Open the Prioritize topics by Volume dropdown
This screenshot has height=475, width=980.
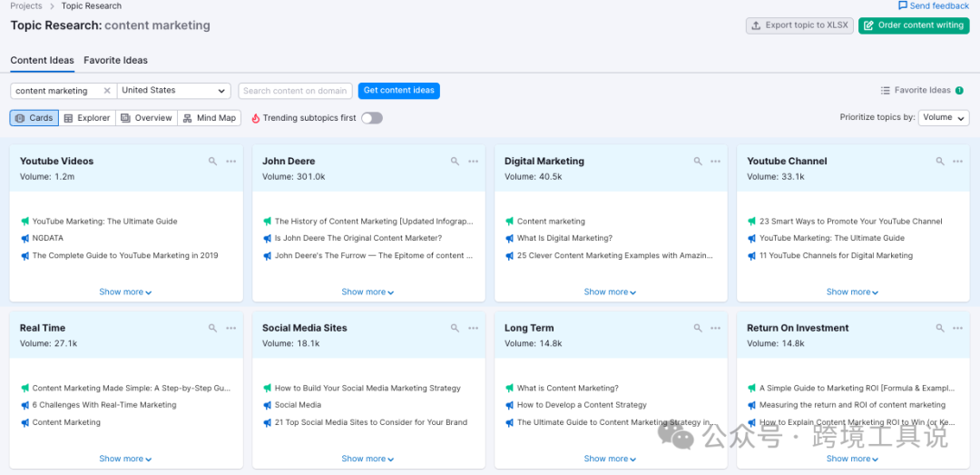click(x=944, y=118)
